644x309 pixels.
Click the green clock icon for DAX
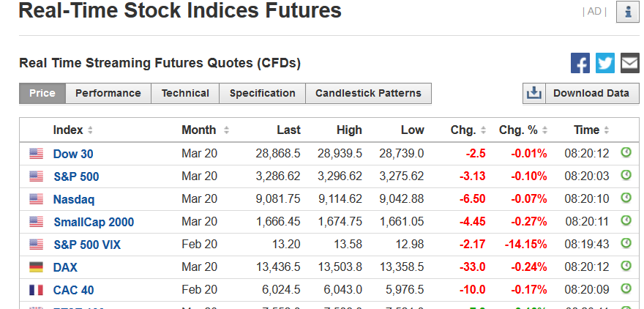point(626,267)
